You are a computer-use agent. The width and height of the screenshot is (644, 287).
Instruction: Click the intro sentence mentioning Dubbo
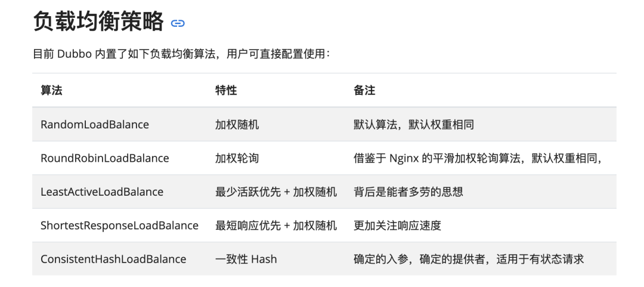181,54
